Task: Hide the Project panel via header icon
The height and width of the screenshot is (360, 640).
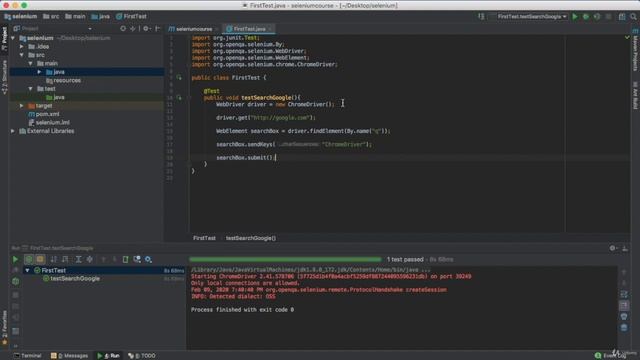Action: point(158,29)
